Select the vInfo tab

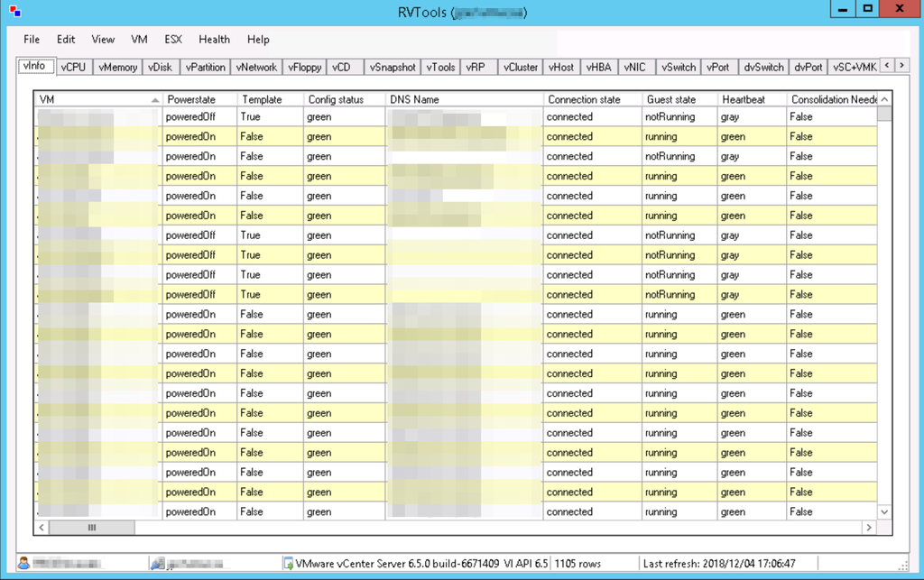(x=34, y=66)
